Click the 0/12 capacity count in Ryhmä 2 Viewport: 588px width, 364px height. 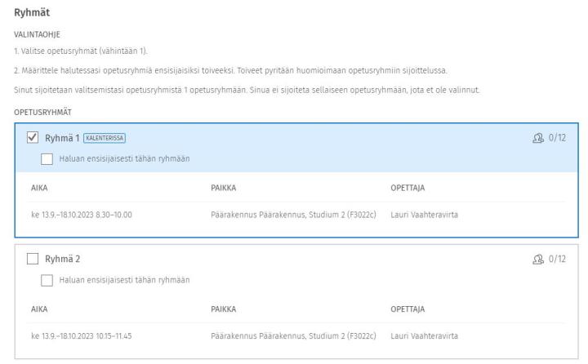coord(559,259)
